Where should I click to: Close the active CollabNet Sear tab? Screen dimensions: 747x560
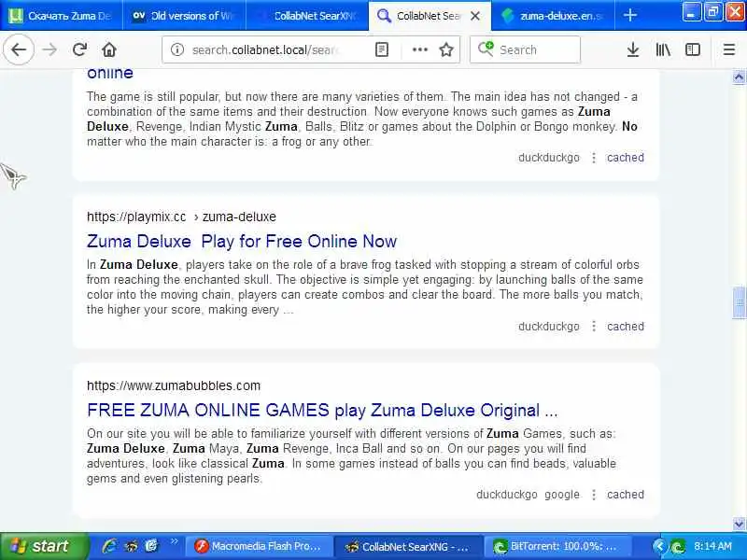(x=475, y=16)
